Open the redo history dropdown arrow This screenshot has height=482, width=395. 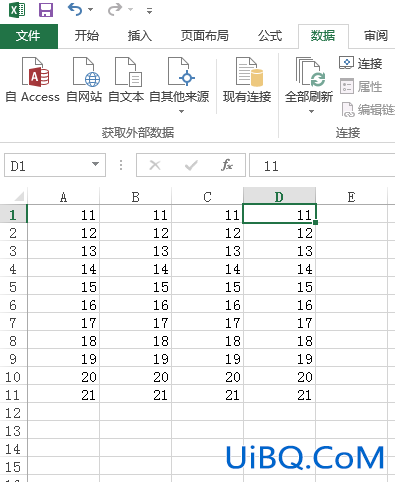pos(131,10)
